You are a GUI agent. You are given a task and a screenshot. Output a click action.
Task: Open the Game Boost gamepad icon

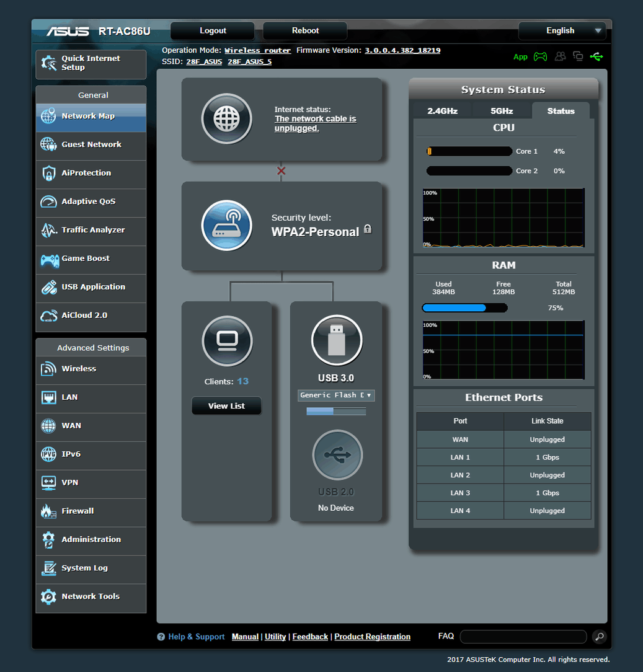50,260
